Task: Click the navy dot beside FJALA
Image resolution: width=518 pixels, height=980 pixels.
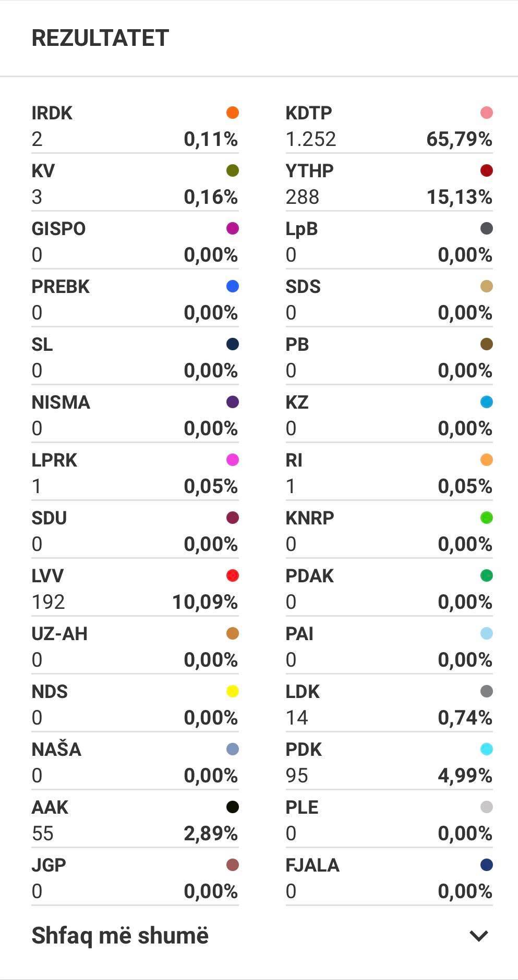Action: (x=486, y=865)
